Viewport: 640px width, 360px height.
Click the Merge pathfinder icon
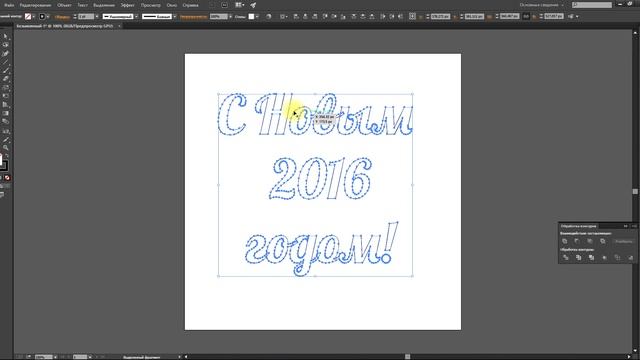pyautogui.click(x=591, y=258)
